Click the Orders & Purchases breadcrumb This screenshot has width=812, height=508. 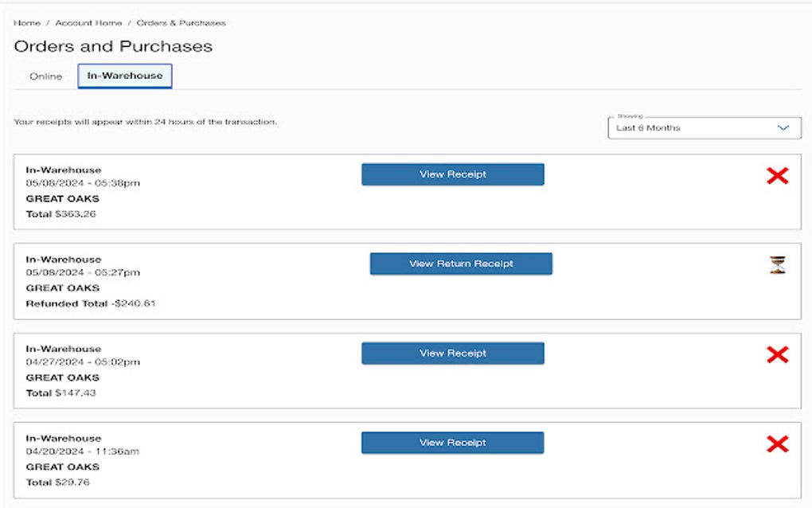tap(181, 23)
